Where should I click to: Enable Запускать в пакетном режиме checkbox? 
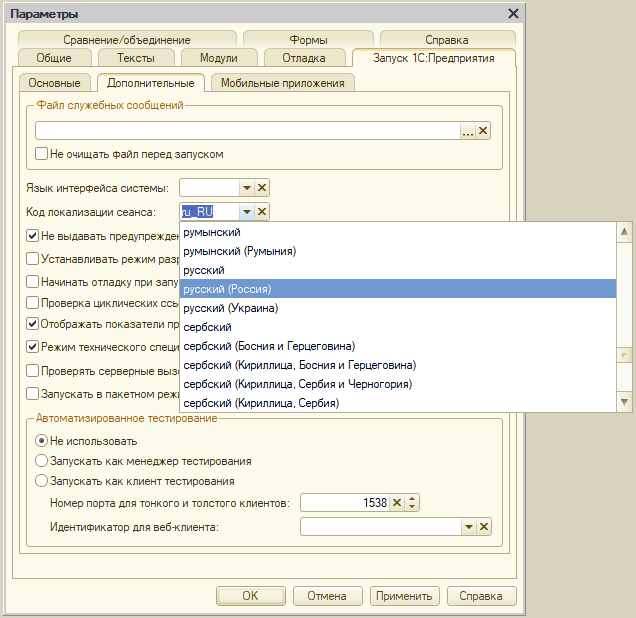[32, 394]
